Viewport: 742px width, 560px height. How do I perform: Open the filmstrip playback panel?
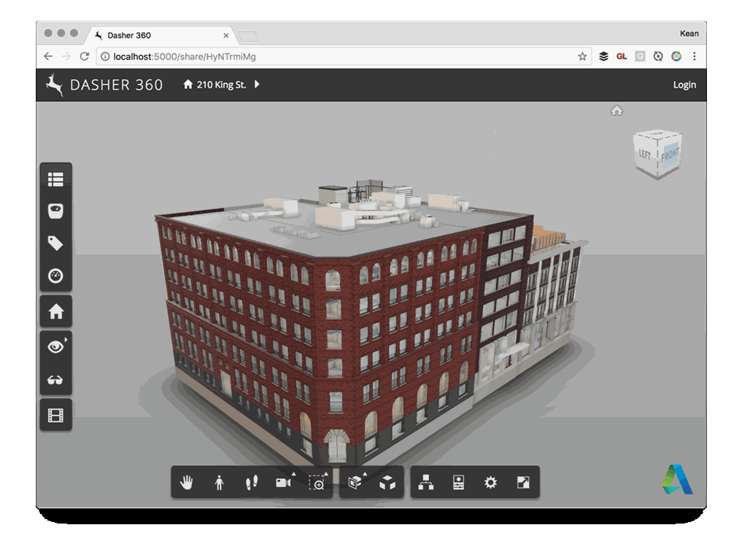tap(55, 415)
